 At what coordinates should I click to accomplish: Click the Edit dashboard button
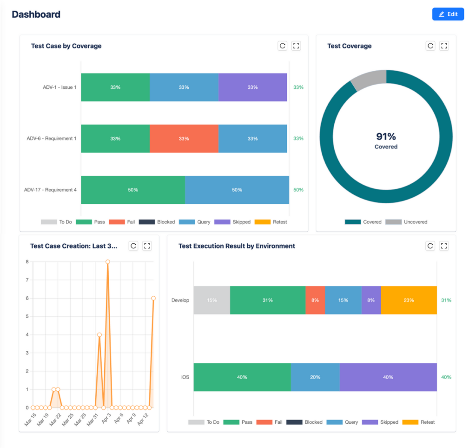(448, 14)
